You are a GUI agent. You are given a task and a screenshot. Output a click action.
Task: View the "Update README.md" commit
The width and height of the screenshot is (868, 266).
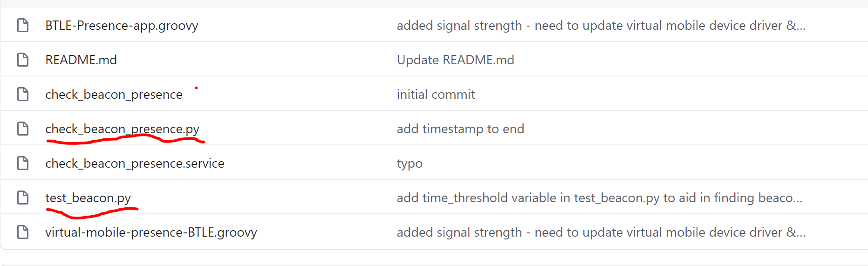(x=455, y=60)
